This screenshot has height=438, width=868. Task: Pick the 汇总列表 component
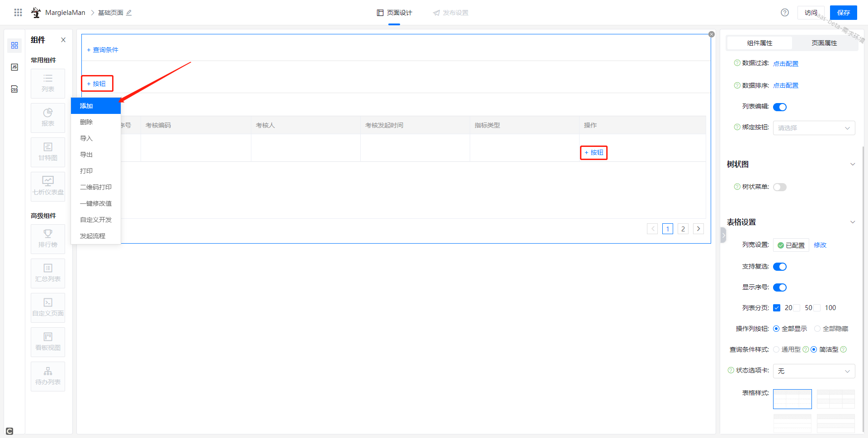click(48, 273)
